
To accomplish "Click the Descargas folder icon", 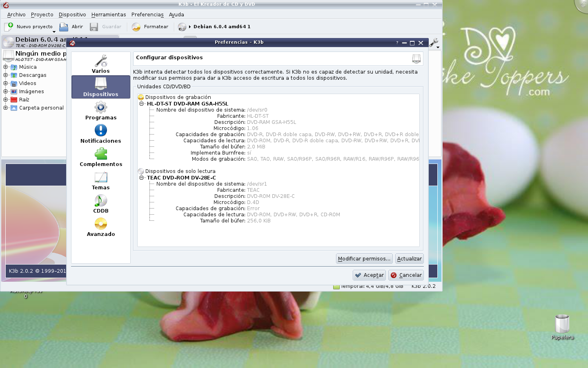I will click(14, 75).
